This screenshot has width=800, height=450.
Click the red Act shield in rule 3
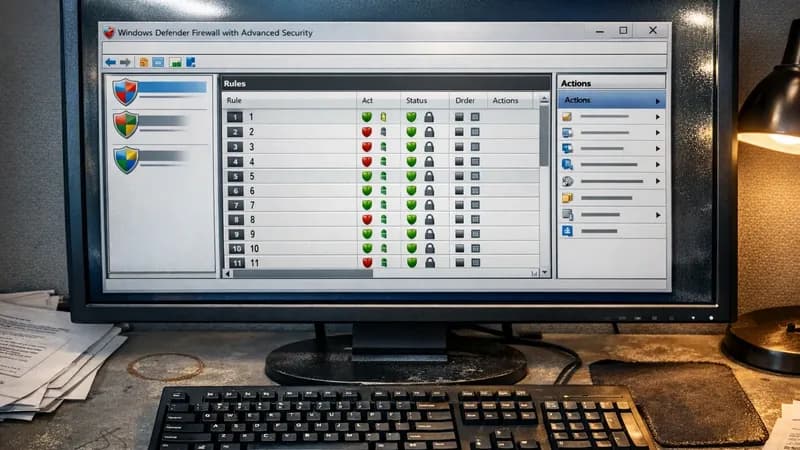[366, 146]
